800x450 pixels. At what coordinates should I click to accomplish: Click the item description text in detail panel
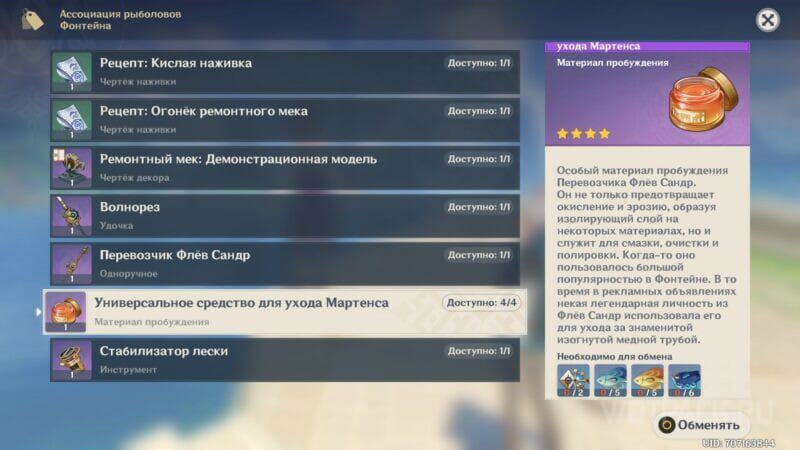coord(646,255)
